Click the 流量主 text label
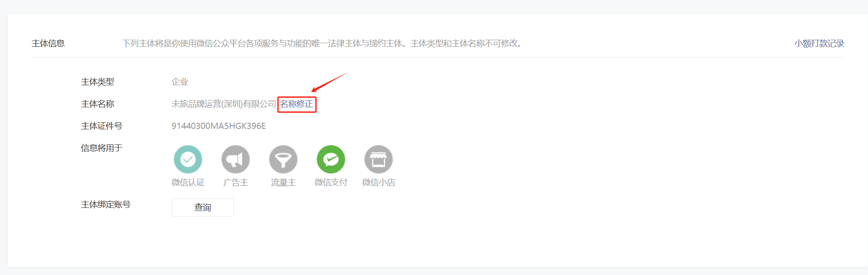Image resolution: width=868 pixels, height=275 pixels. coord(283,182)
